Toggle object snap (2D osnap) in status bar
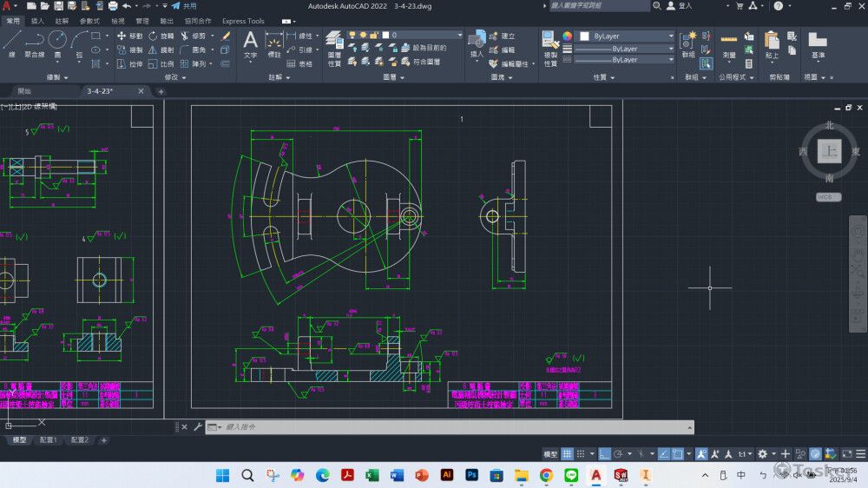 (677, 453)
